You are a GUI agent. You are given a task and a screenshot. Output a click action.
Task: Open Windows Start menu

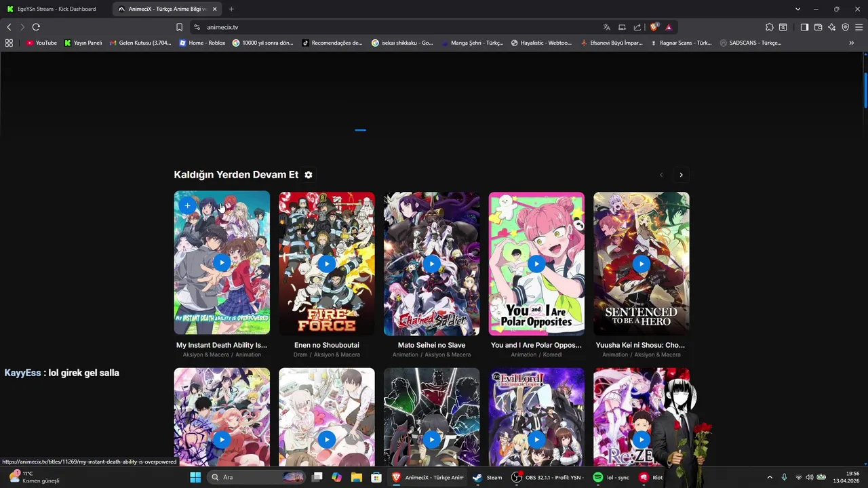pos(195,477)
